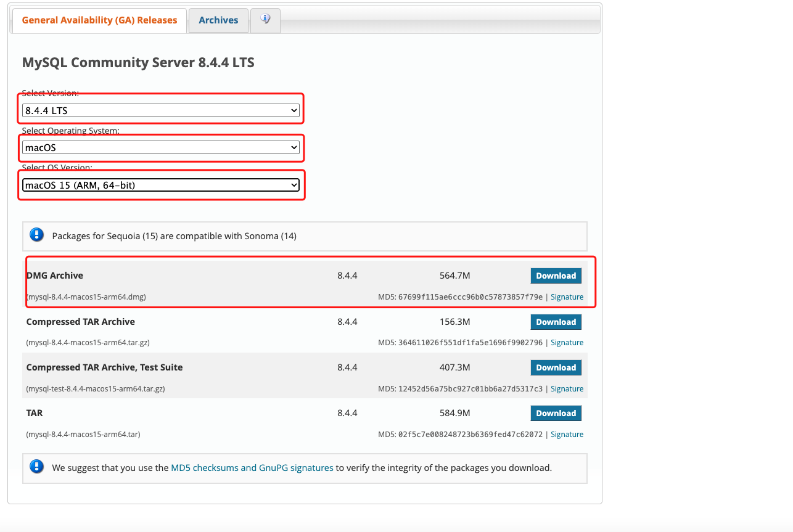Screen dimensions: 793x532
Task: Click the Select Operating System label
Action: (x=71, y=131)
